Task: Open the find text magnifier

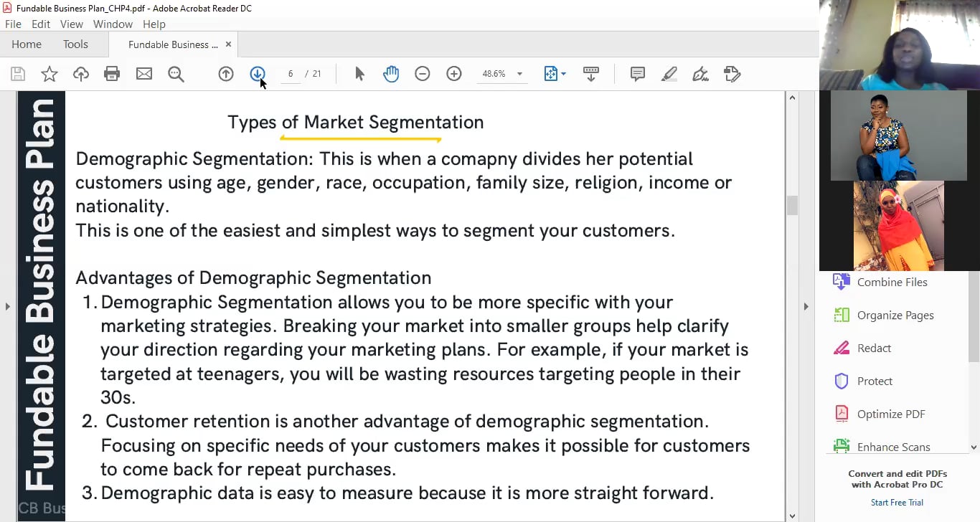Action: click(176, 74)
